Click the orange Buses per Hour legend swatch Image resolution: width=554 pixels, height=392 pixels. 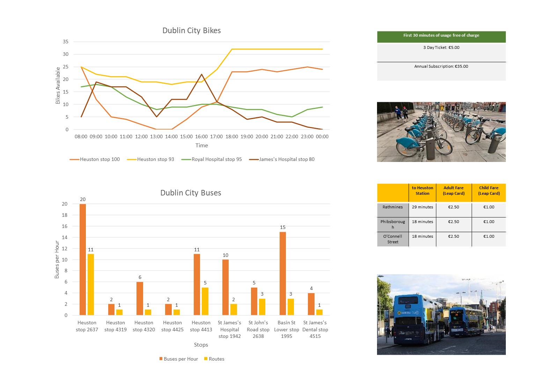pyautogui.click(x=161, y=359)
